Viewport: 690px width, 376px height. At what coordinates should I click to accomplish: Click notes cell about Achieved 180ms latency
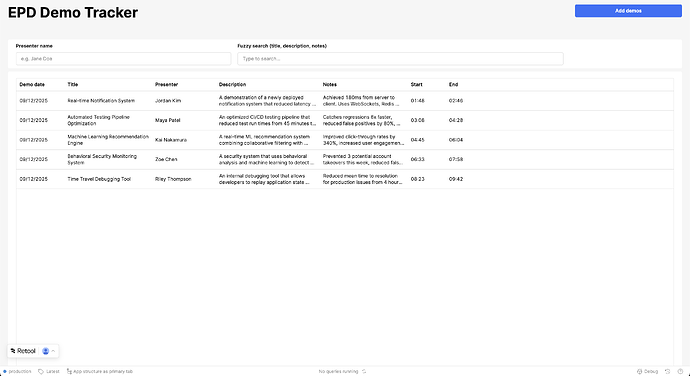point(361,101)
